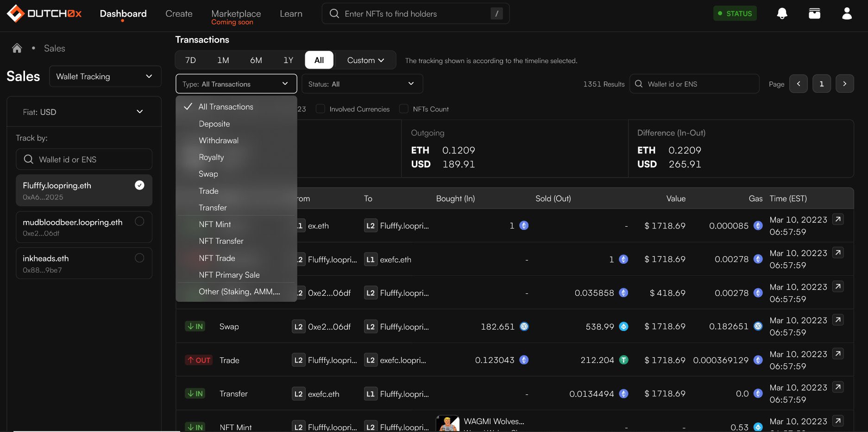Focus the Track by Wallet id or ENS field
Viewport: 868px width, 432px height.
84,159
